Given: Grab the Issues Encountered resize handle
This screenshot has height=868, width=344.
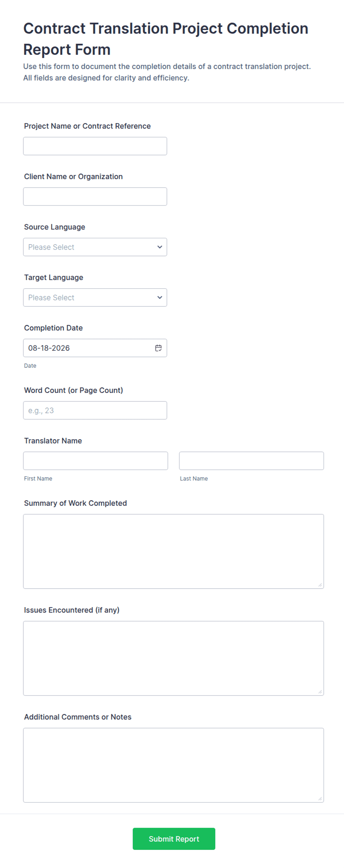Looking at the screenshot, I should 320,692.
